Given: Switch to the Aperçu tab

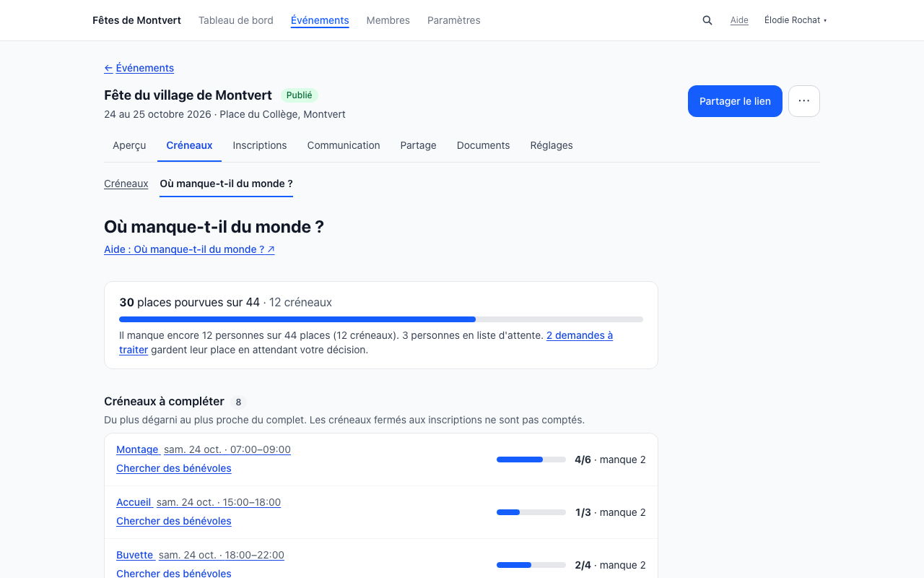Looking at the screenshot, I should point(129,145).
